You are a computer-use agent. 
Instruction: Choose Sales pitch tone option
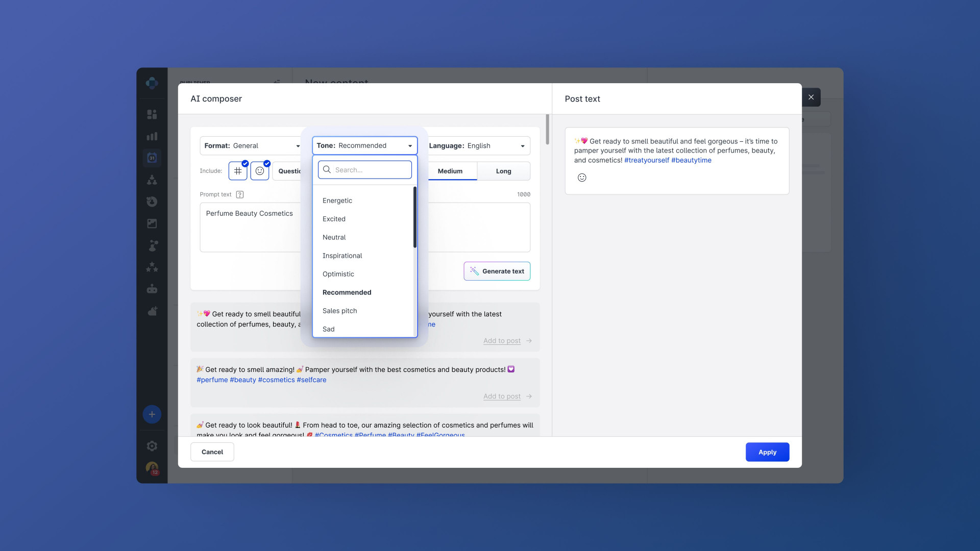click(339, 311)
